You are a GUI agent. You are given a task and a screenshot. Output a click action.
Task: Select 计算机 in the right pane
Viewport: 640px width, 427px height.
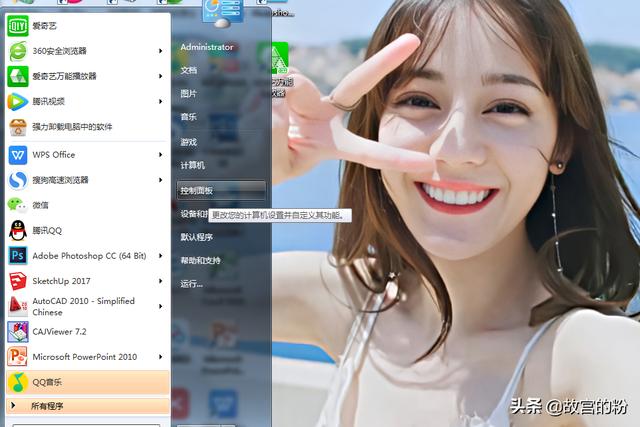[x=192, y=165]
